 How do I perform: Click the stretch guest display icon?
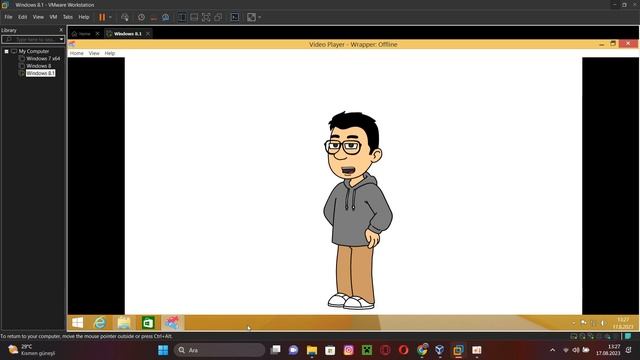pyautogui.click(x=251, y=17)
